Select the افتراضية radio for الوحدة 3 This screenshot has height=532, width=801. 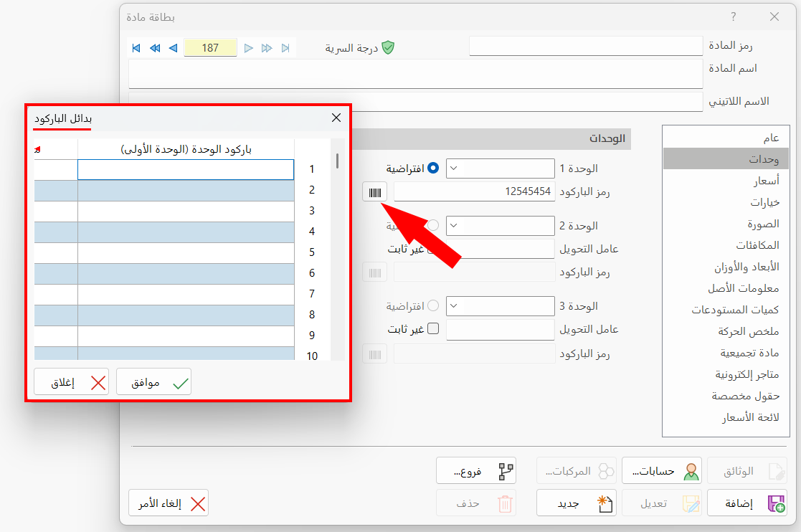432,306
